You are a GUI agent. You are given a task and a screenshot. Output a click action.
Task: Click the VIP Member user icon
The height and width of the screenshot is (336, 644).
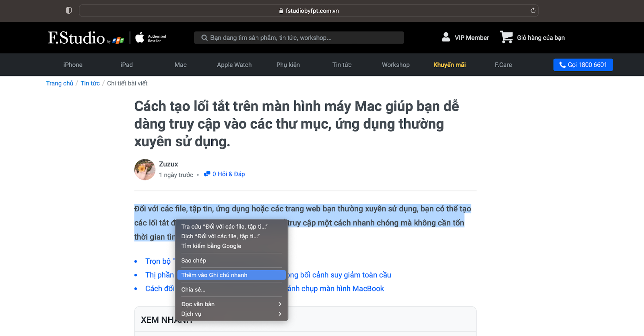point(446,37)
